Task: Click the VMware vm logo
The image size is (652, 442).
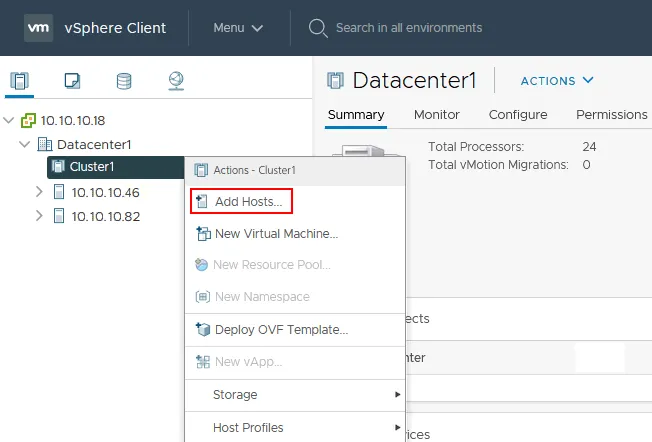Action: coord(39,27)
